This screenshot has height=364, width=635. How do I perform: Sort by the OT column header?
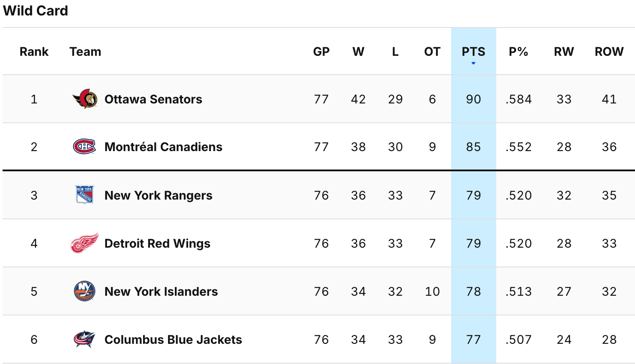[432, 52]
